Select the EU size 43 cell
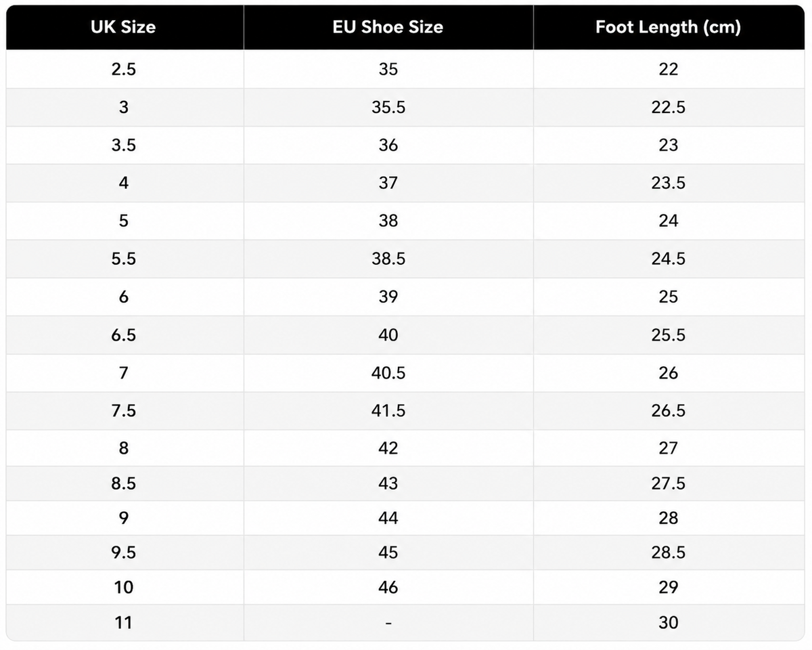 388,483
